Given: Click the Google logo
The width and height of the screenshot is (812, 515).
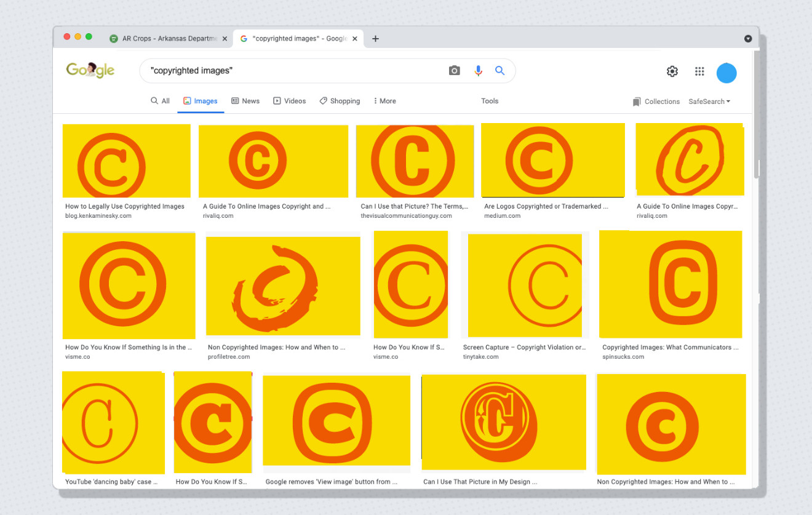Looking at the screenshot, I should pyautogui.click(x=90, y=70).
